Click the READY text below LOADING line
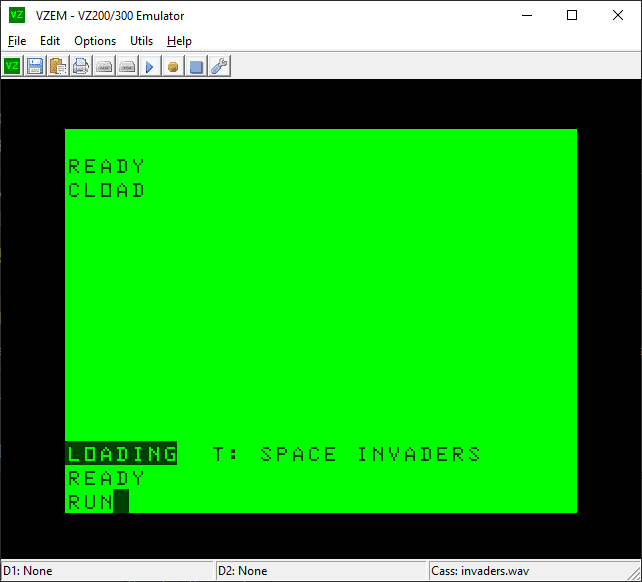Image resolution: width=642 pixels, height=582 pixels. click(x=106, y=478)
